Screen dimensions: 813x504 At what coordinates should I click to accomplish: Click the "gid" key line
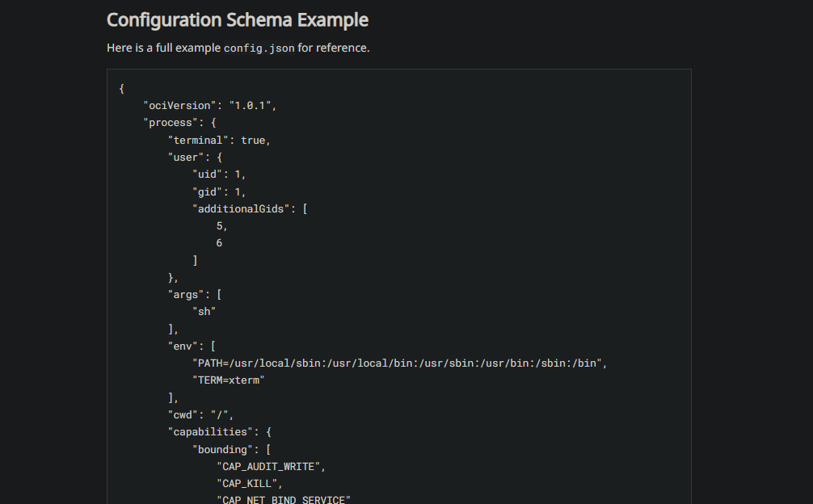pos(207,191)
